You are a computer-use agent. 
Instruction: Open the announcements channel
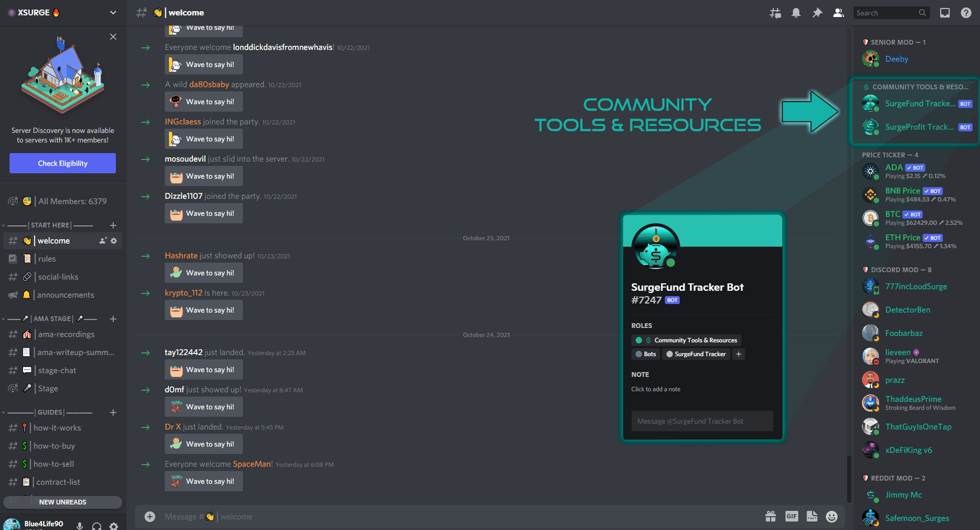pyautogui.click(x=63, y=295)
